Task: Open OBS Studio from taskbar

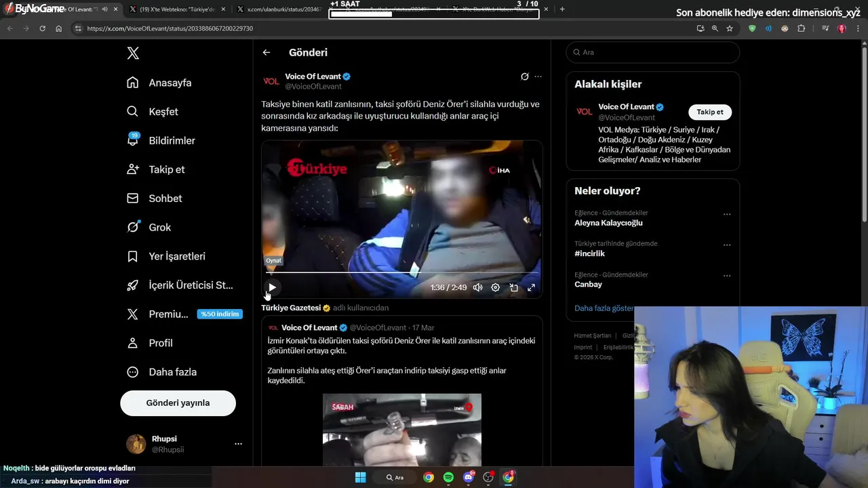Action: click(488, 477)
